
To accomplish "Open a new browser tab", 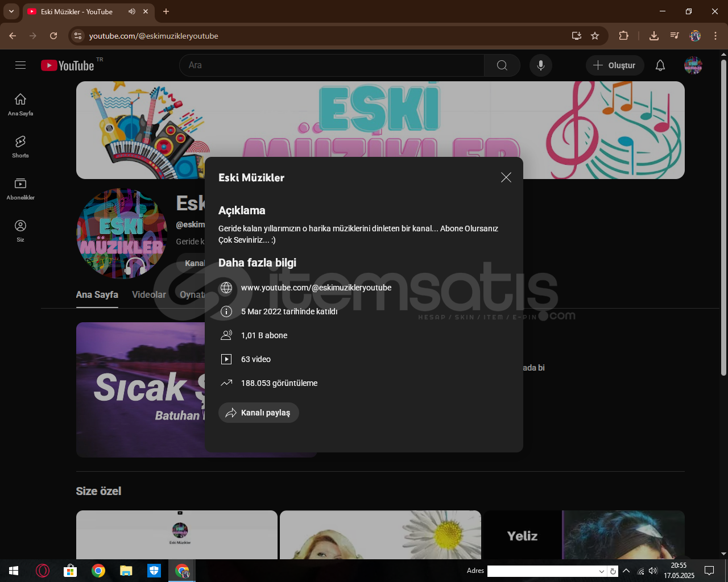I will (x=166, y=11).
